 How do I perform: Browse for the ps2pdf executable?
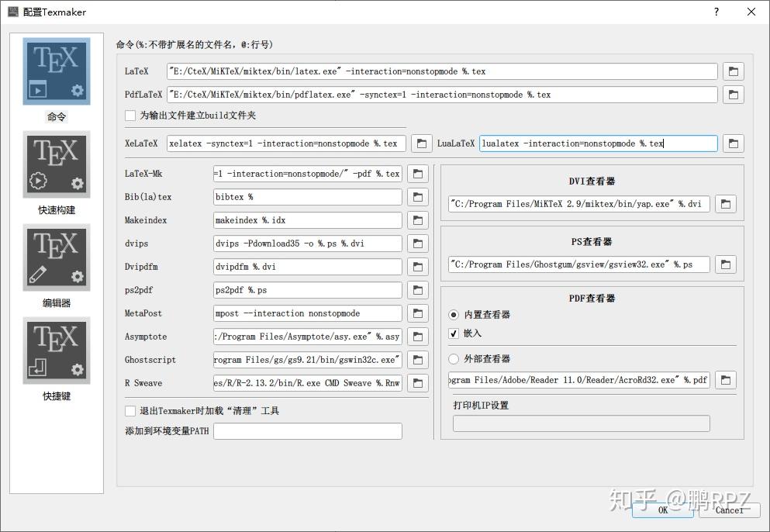coord(418,290)
